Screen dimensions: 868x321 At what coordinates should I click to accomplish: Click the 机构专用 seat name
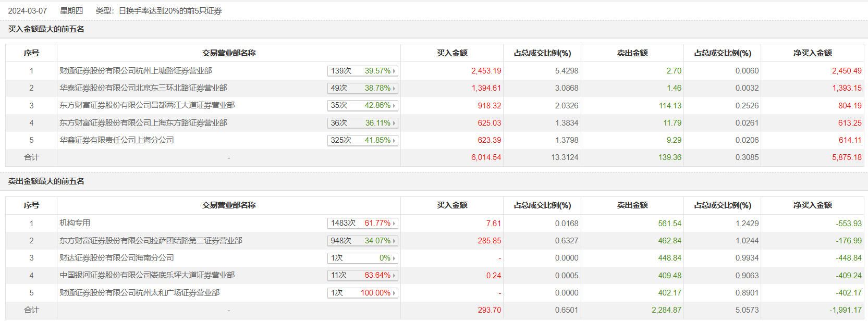click(x=75, y=223)
